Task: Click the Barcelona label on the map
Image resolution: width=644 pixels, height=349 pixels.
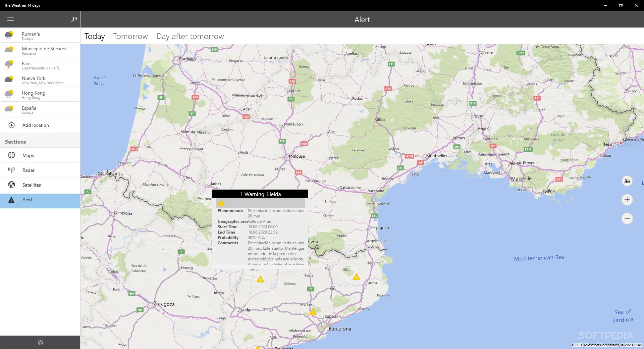Action: (x=340, y=329)
